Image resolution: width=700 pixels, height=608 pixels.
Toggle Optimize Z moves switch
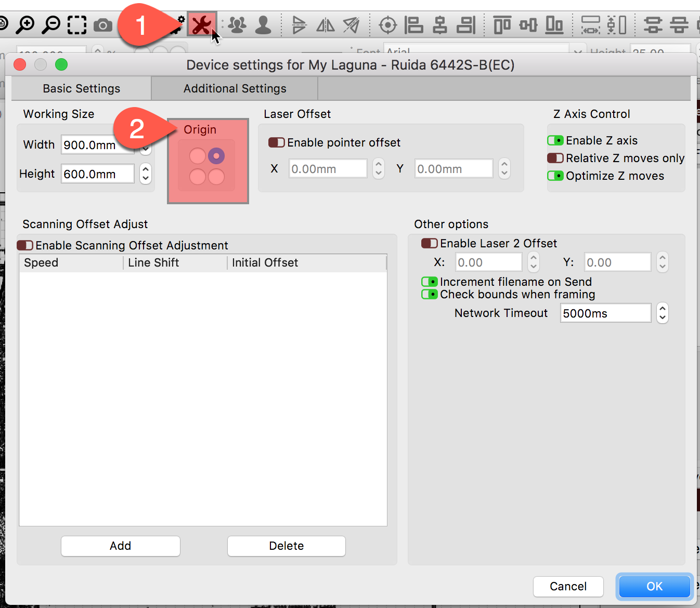555,176
